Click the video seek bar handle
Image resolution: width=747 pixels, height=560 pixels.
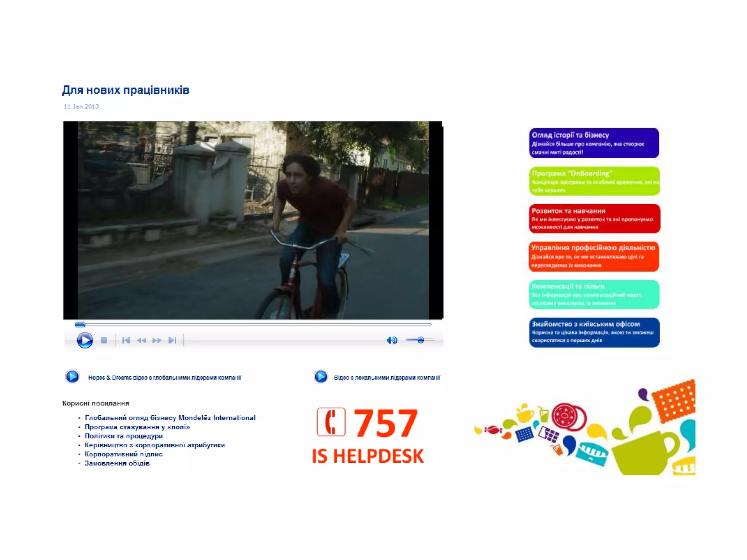(x=80, y=324)
